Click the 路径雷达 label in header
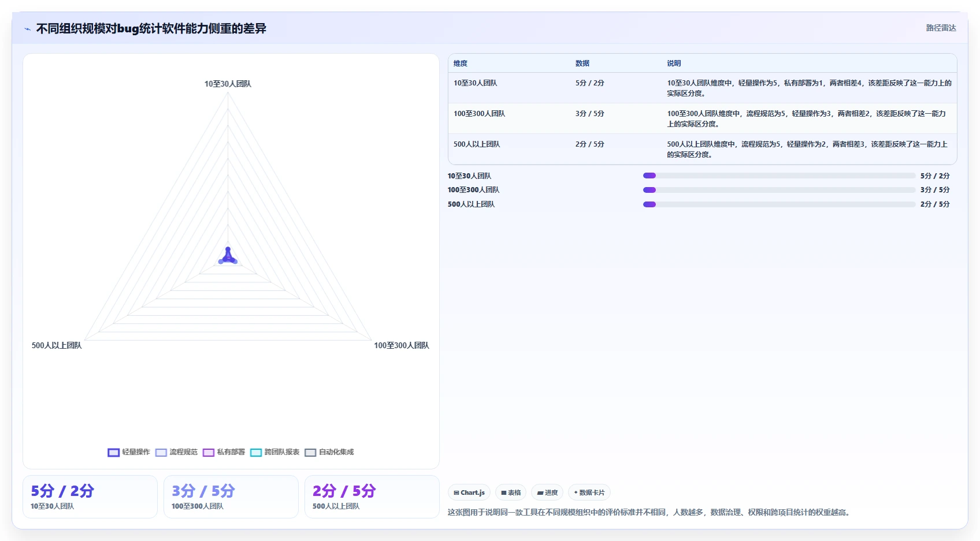Viewport: 980px width, 541px height. tap(941, 28)
